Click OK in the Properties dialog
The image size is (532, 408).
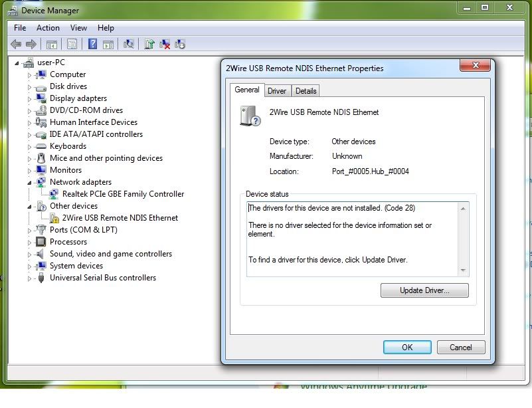point(407,348)
